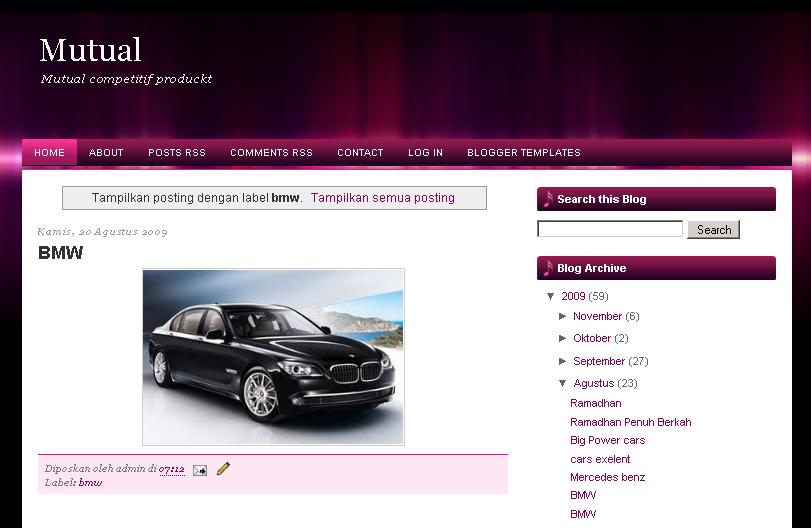The height and width of the screenshot is (528, 811).
Task: Click the Mutual blog title
Action: [91, 50]
